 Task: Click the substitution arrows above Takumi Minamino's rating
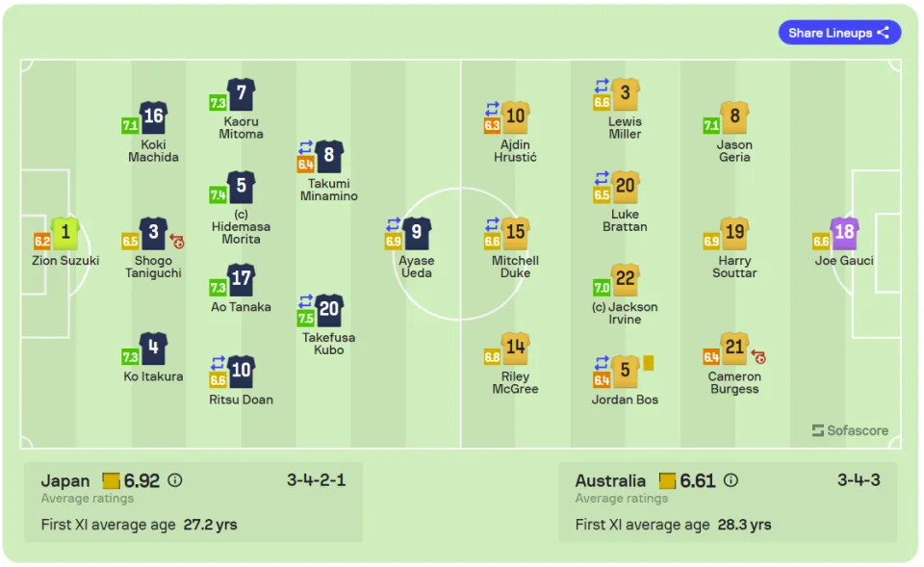[x=305, y=146]
